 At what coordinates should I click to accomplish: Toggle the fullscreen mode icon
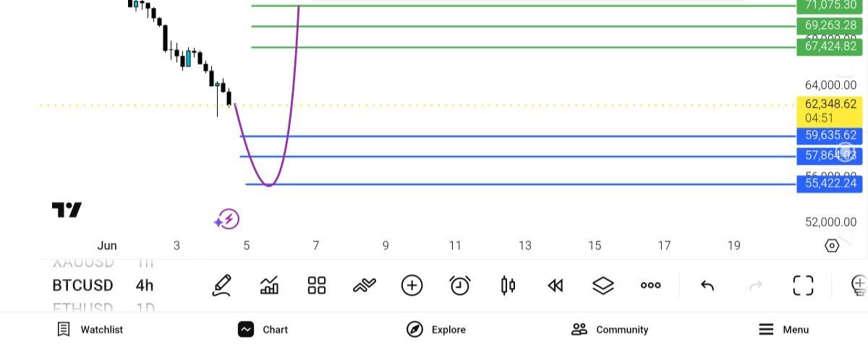tap(803, 286)
